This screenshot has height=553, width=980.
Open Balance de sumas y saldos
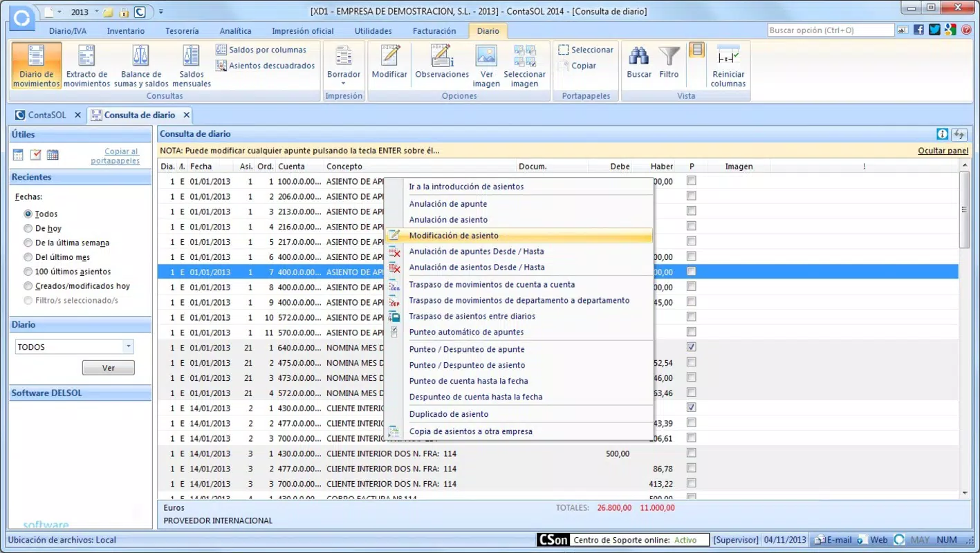[141, 66]
